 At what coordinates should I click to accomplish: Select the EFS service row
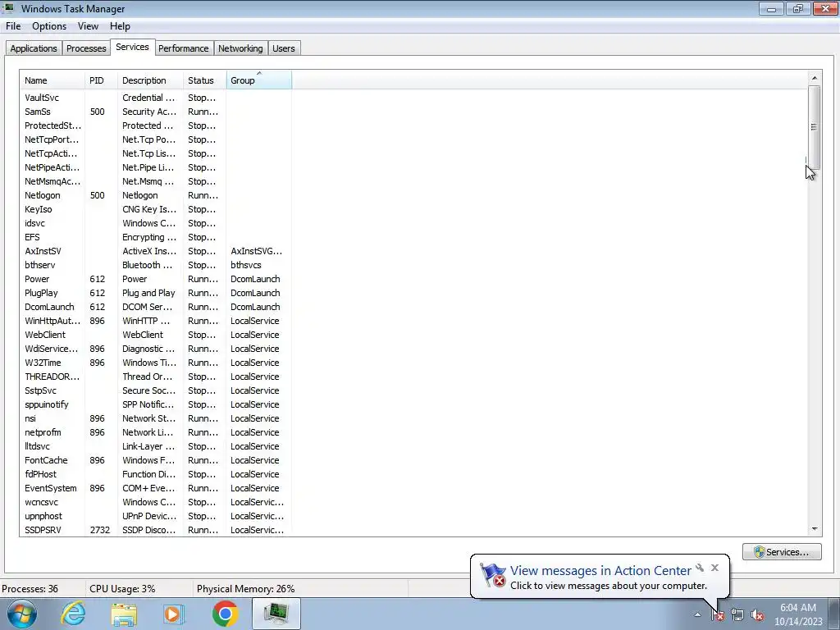(x=155, y=237)
